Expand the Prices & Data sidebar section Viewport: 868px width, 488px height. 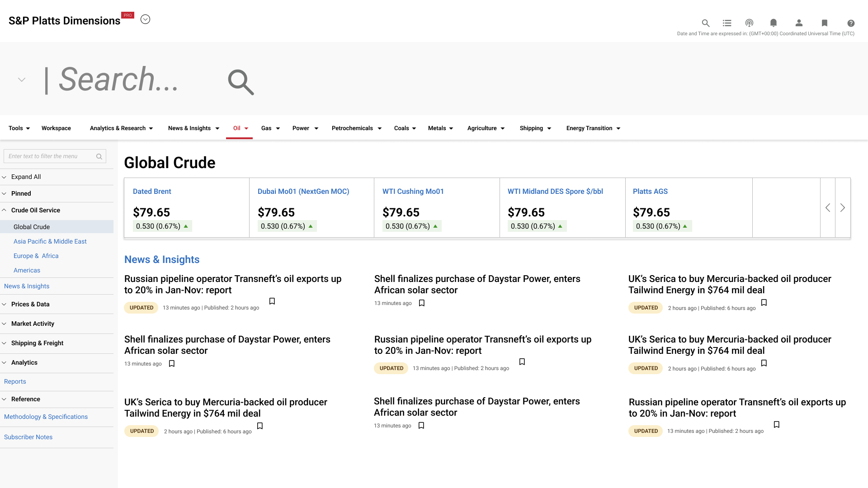[30, 304]
